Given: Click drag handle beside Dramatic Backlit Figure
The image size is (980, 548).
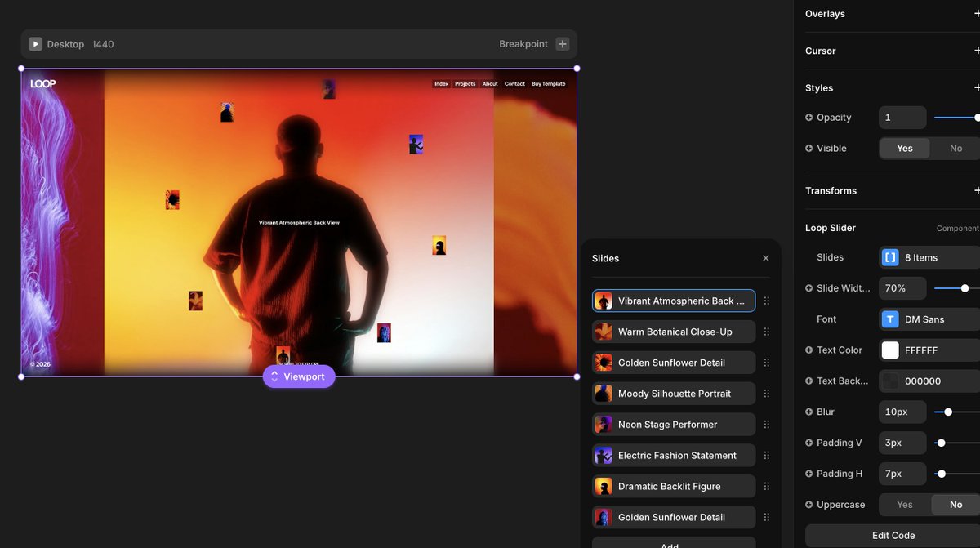Looking at the screenshot, I should click(766, 487).
